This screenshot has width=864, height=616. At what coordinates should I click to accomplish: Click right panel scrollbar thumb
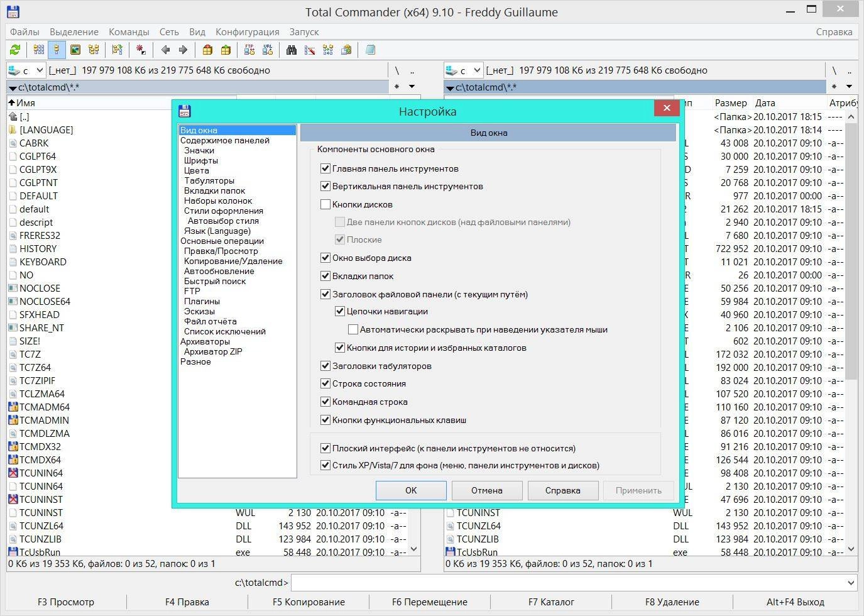tap(851, 251)
